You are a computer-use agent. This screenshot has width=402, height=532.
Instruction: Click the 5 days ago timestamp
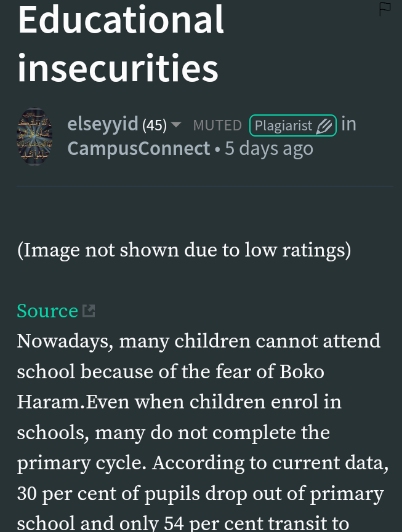(x=269, y=149)
